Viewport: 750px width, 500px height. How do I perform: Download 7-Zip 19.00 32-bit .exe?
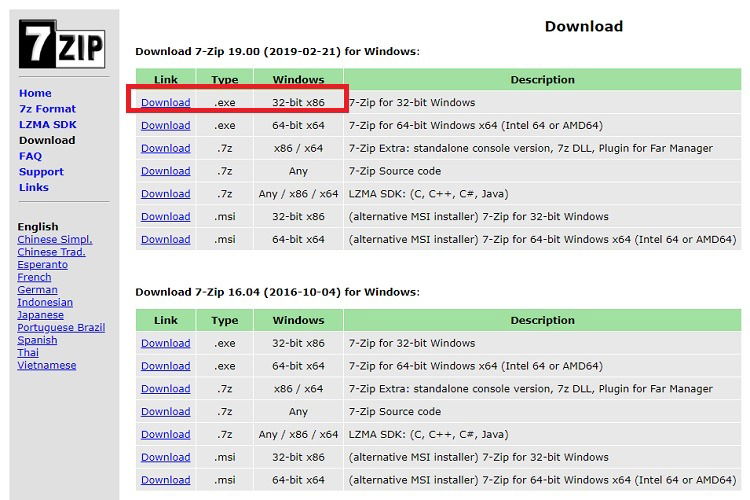point(165,102)
